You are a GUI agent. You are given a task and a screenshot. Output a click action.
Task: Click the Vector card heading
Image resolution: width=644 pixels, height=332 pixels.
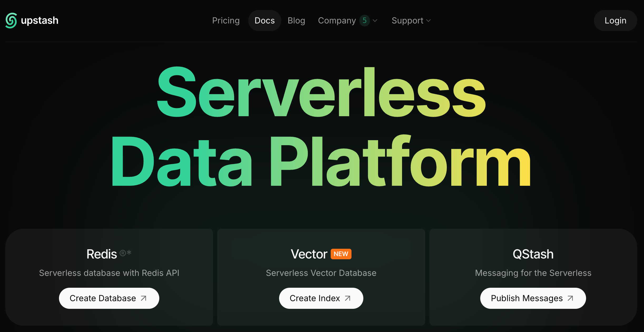[x=309, y=254]
